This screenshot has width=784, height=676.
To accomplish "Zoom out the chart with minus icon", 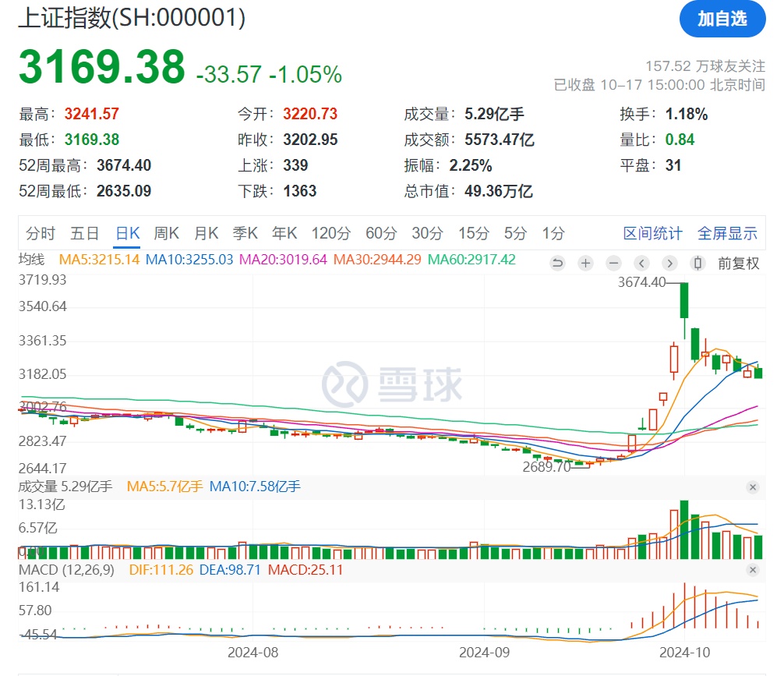I will pyautogui.click(x=613, y=263).
